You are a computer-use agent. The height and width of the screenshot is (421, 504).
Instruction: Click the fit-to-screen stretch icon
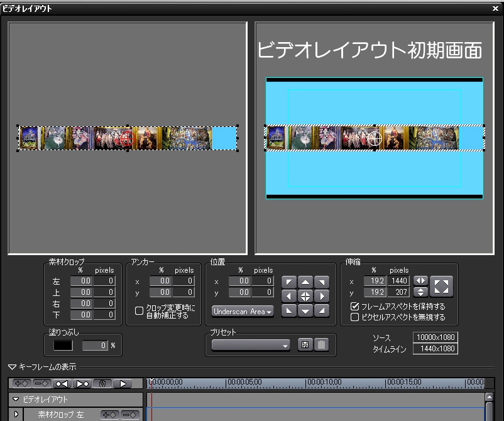click(442, 286)
